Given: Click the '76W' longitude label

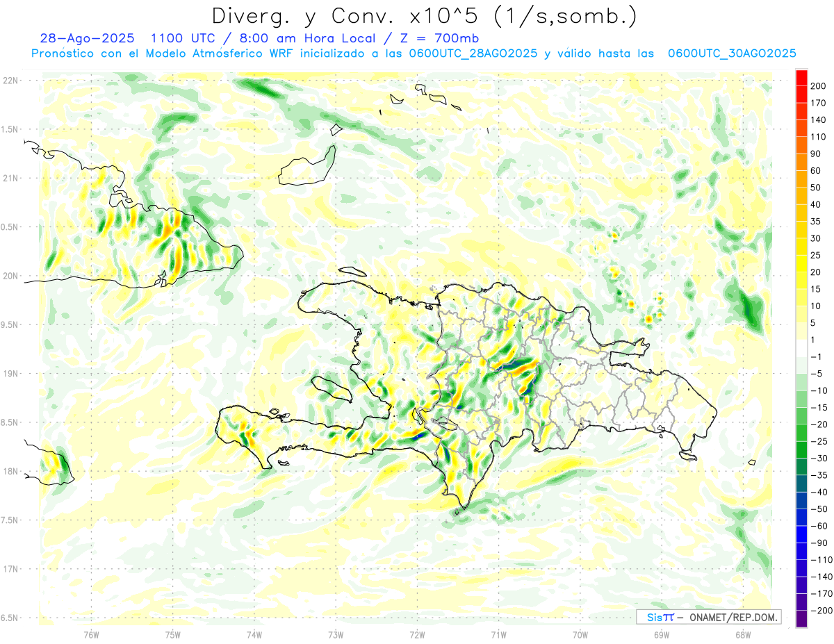Looking at the screenshot, I should click(91, 634).
